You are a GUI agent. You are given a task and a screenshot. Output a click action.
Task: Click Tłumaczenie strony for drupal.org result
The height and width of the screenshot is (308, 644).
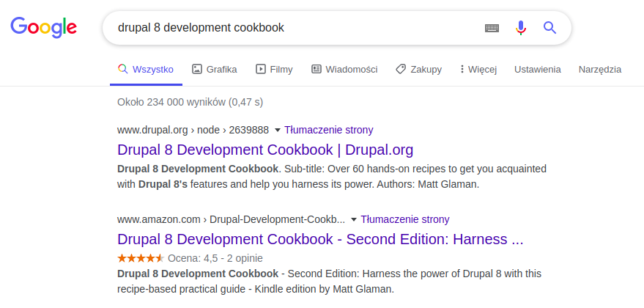pos(328,130)
